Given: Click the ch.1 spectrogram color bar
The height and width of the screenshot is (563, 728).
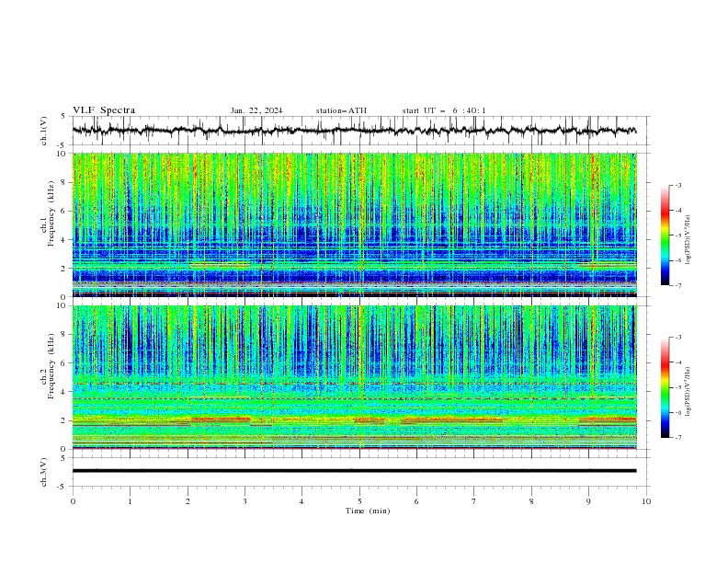Looking at the screenshot, I should [665, 236].
